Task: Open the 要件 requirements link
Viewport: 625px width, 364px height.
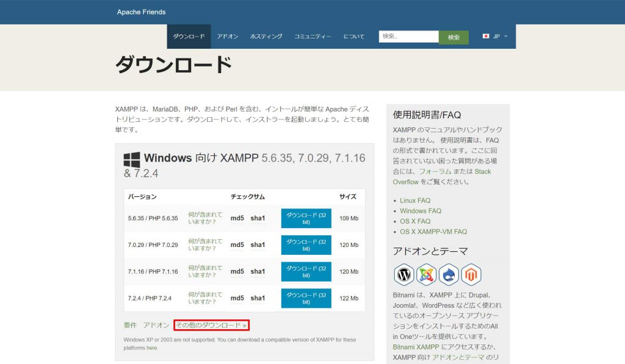Action: [x=130, y=326]
